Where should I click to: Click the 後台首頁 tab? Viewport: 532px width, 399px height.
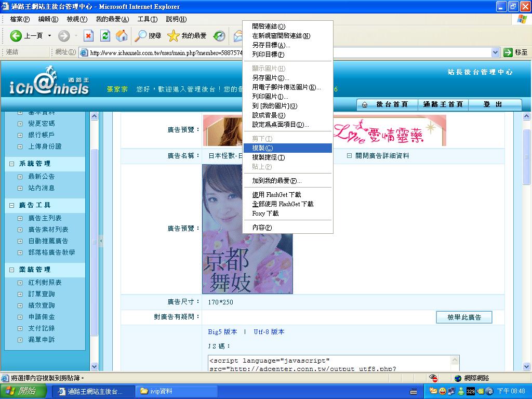click(x=388, y=104)
